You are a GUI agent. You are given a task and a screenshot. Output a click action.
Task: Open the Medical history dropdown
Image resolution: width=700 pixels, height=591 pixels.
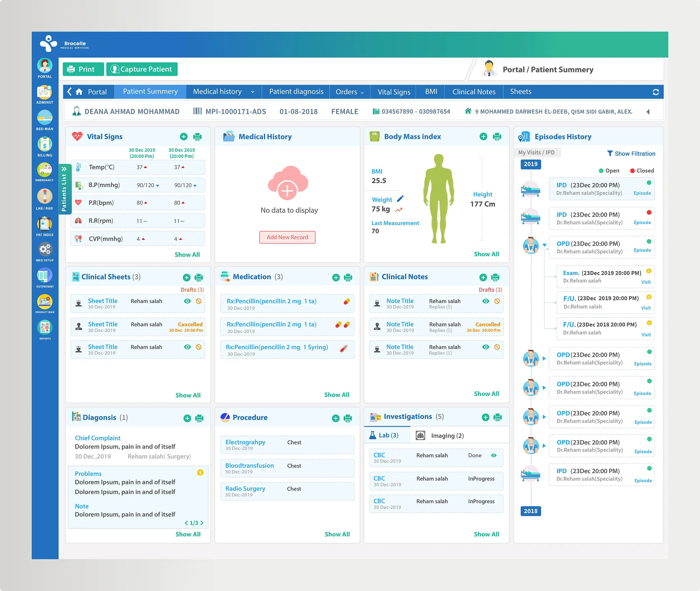[253, 92]
